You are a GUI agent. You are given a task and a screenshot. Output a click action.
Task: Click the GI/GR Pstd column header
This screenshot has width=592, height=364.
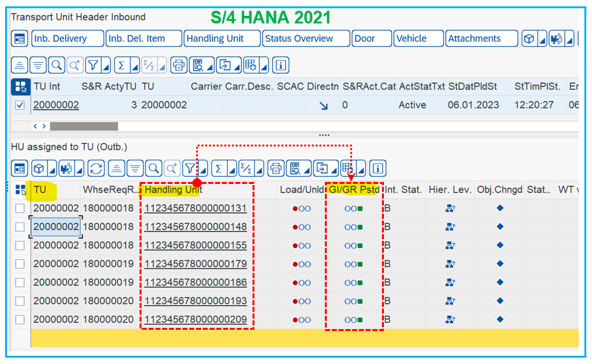click(353, 189)
